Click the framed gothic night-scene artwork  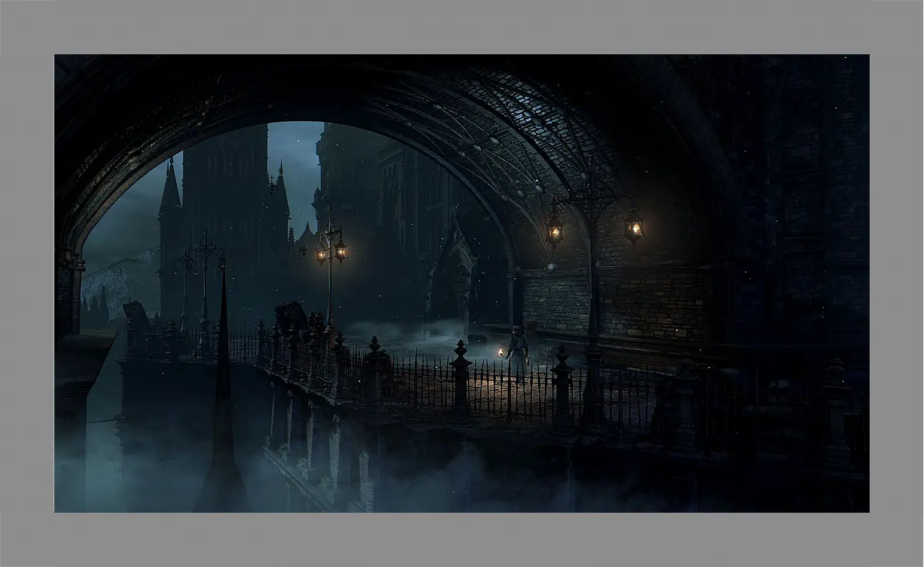click(462, 283)
